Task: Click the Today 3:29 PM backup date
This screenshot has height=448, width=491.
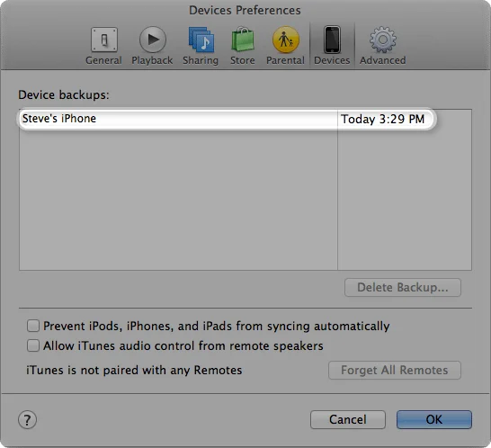Action: click(383, 119)
